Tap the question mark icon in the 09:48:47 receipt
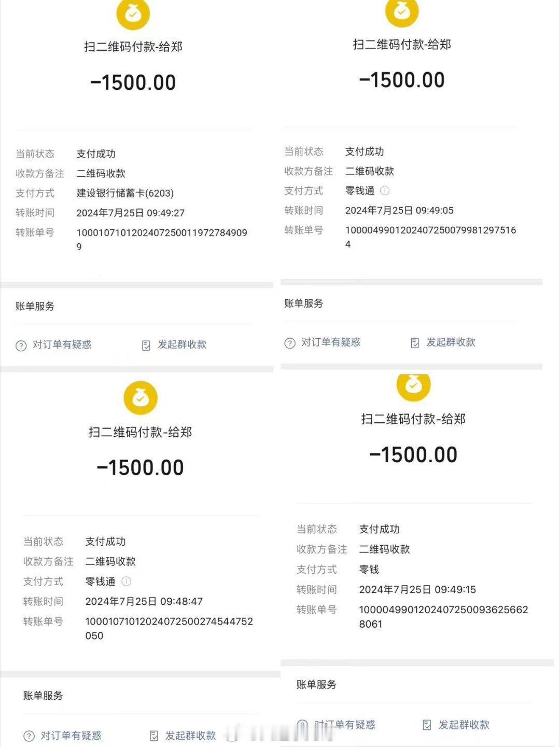Screen dimensions: 560x747 coord(29,736)
